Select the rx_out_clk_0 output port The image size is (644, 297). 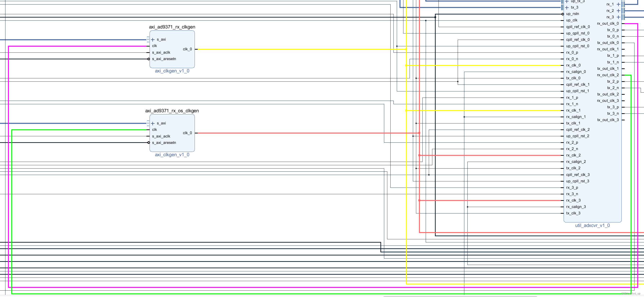608,24
